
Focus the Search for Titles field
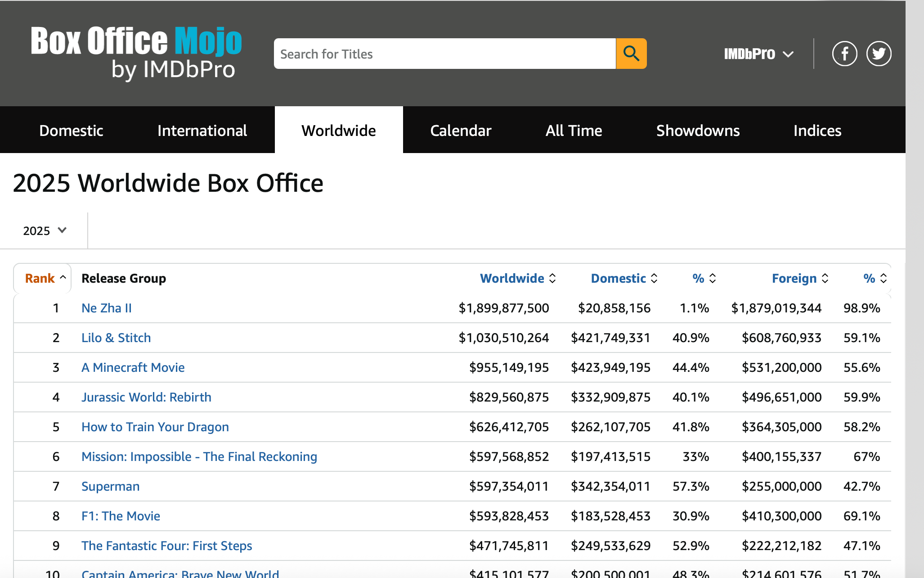[444, 54]
